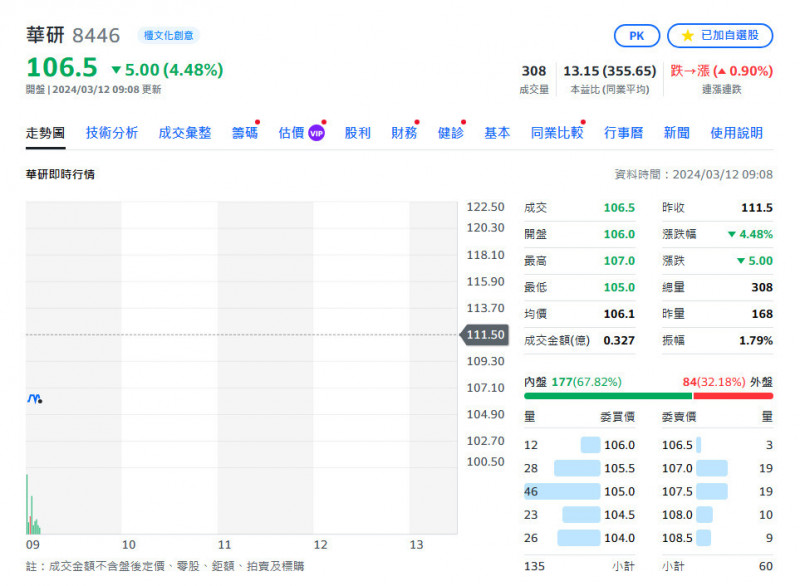Click bid price 105.5 in order book
Viewport: 800px width, 586px height.
tap(619, 468)
